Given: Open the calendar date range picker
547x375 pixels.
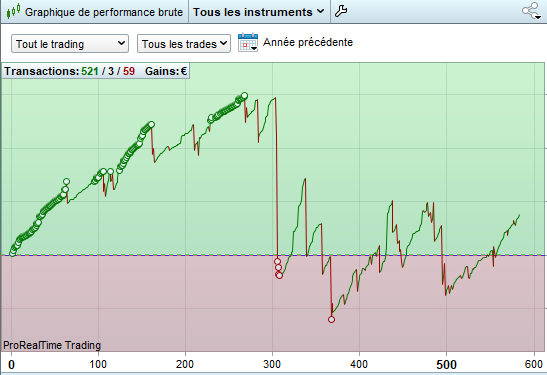Looking at the screenshot, I should (248, 43).
